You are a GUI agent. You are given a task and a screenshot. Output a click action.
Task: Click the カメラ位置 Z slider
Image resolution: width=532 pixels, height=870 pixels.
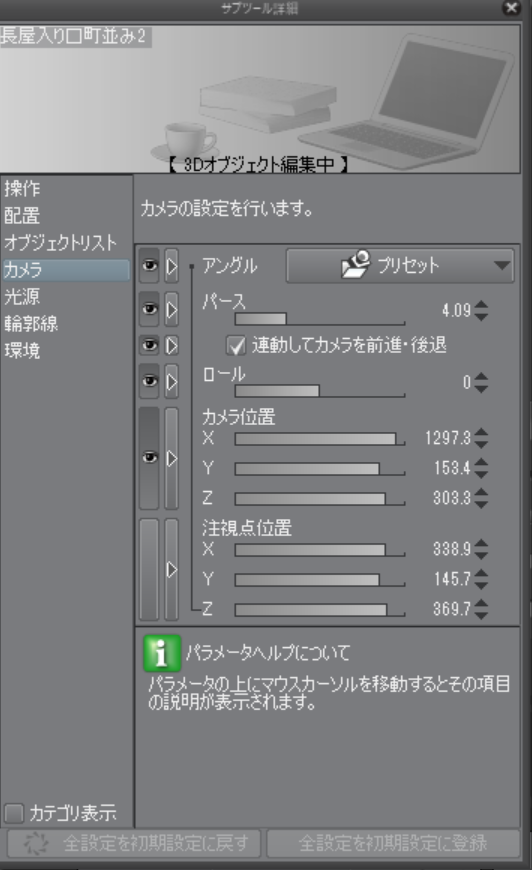pyautogui.click(x=320, y=499)
